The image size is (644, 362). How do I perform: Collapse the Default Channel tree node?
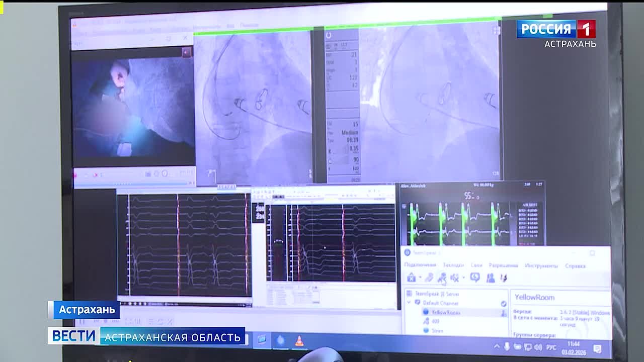click(x=409, y=303)
